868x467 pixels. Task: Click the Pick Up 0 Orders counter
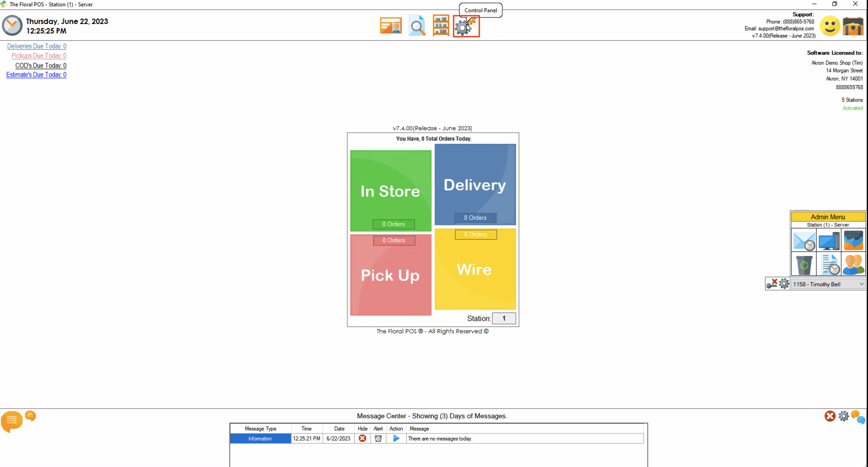(394, 240)
